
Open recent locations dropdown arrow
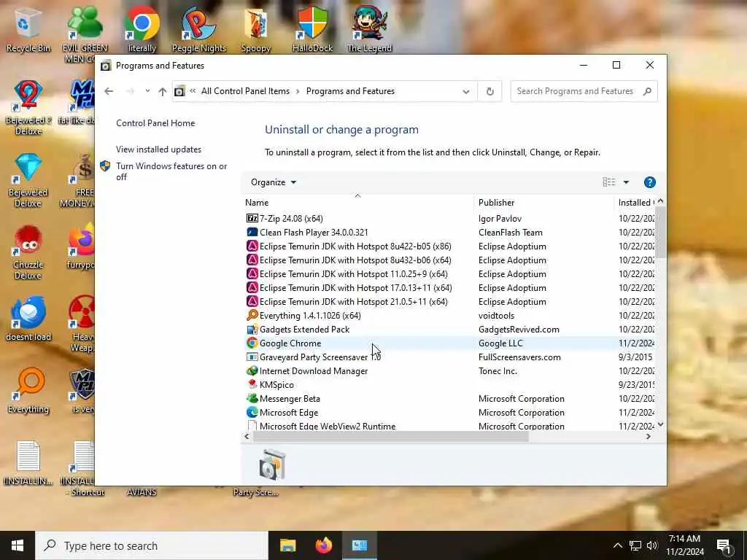tap(147, 90)
